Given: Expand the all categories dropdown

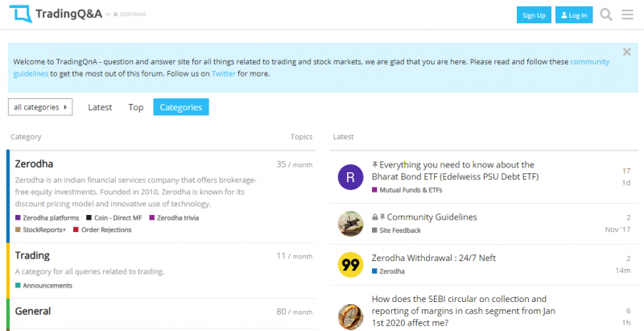Looking at the screenshot, I should (x=40, y=107).
